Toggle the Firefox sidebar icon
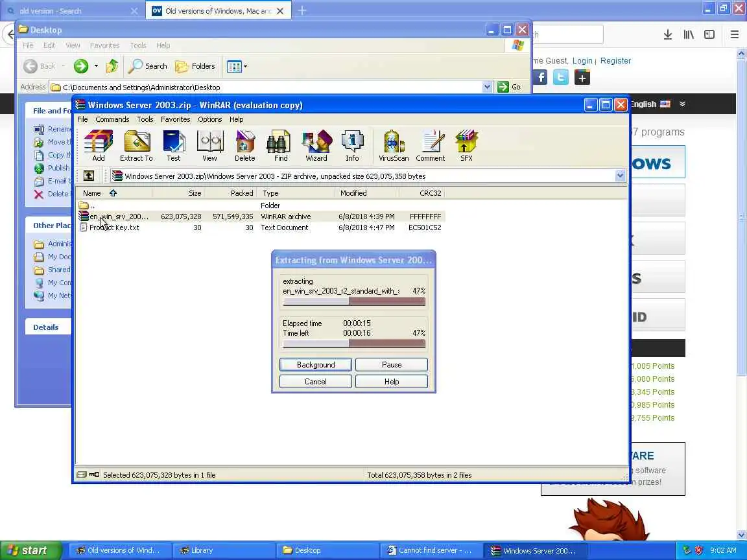Image resolution: width=747 pixels, height=560 pixels. click(x=709, y=34)
